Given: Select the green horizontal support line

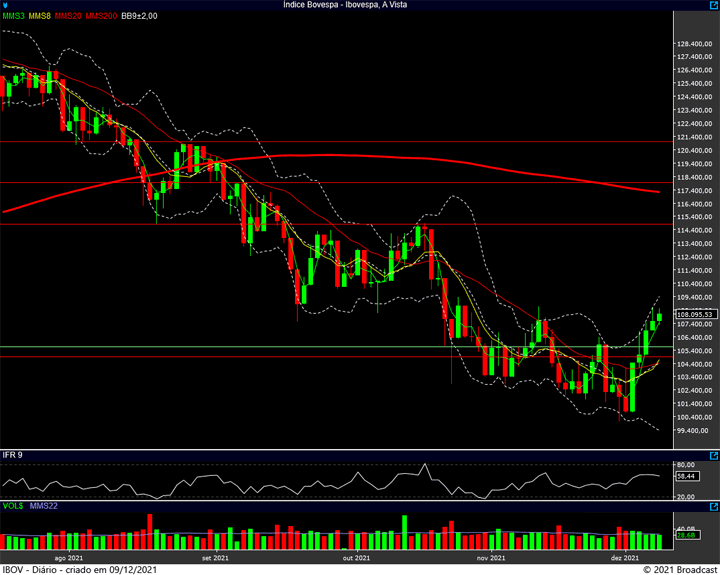Looking at the screenshot, I should click(336, 347).
